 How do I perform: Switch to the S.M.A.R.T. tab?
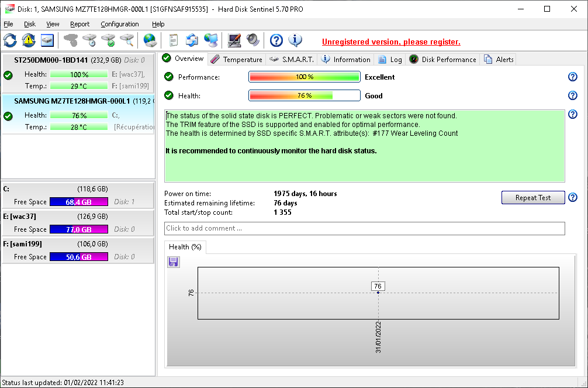[x=292, y=59]
